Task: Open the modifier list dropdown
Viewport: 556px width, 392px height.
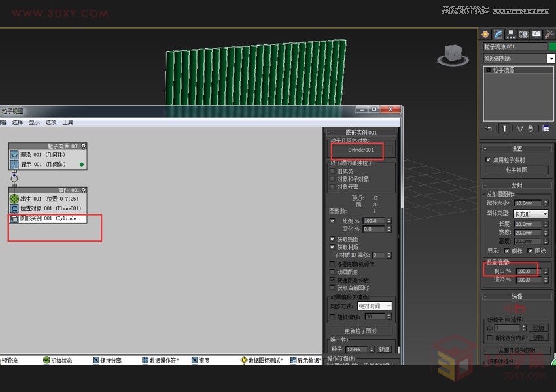Action: [551, 59]
